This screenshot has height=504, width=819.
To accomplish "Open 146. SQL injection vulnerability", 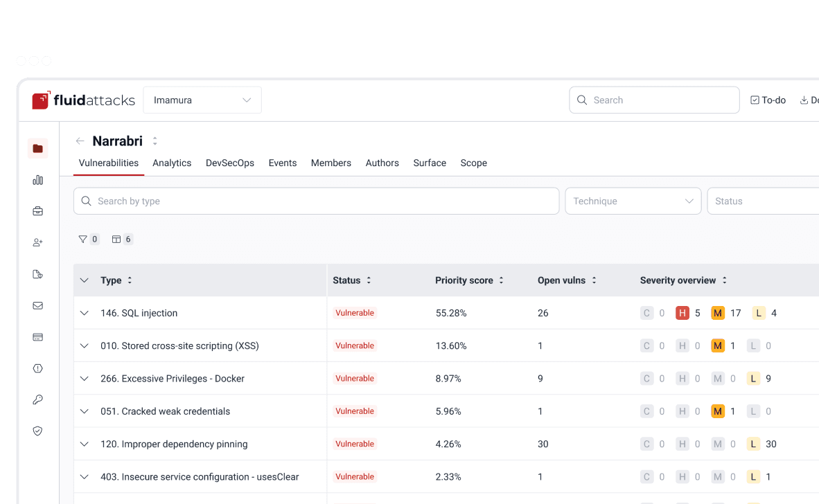I will [139, 313].
